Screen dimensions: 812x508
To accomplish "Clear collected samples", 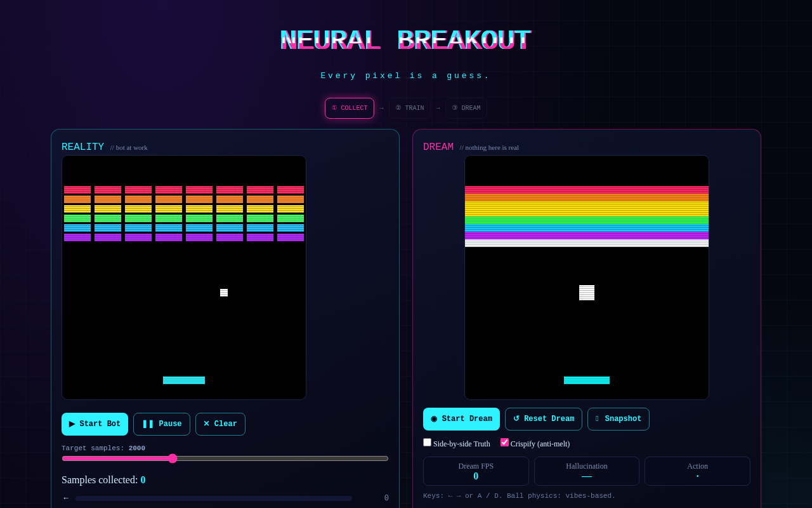I will [220, 424].
